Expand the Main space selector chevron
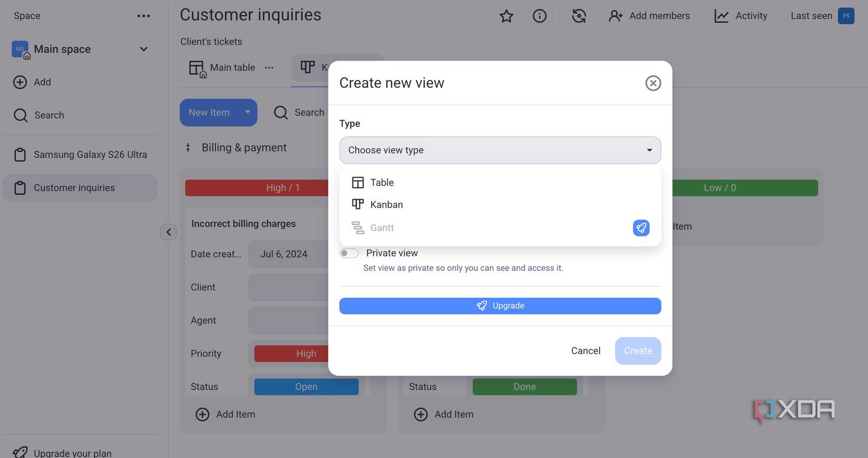868x458 pixels. (x=144, y=49)
